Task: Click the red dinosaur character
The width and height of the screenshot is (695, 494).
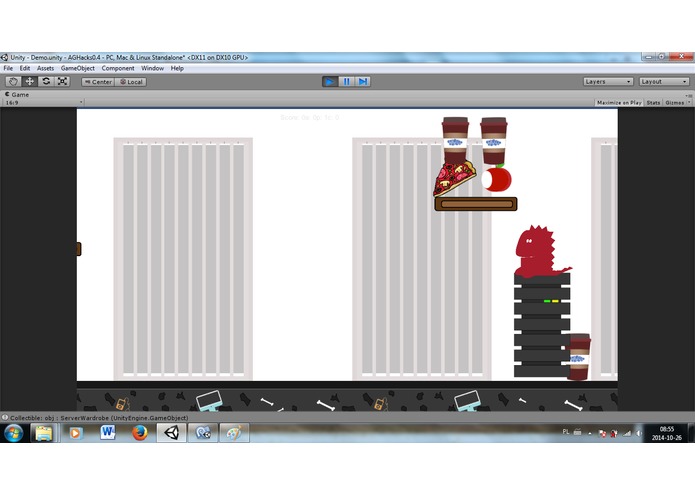Action: (541, 251)
